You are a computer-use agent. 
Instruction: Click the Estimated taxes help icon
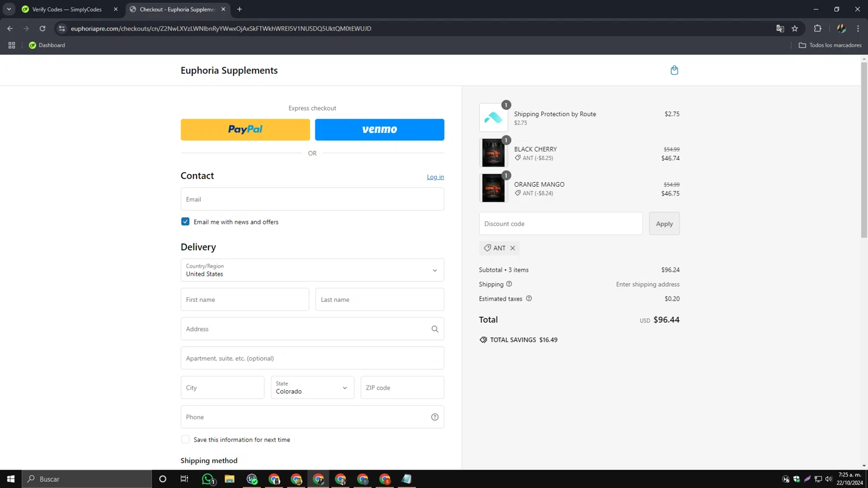pyautogui.click(x=529, y=298)
